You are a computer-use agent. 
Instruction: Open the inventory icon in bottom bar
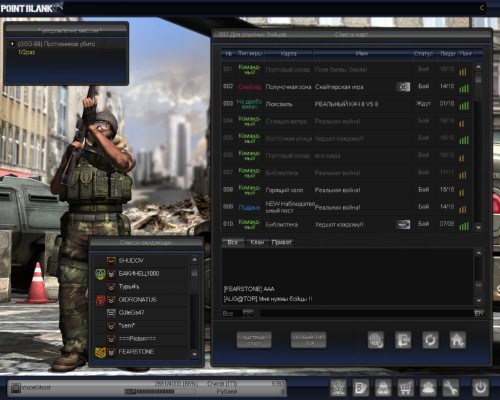coord(383,387)
